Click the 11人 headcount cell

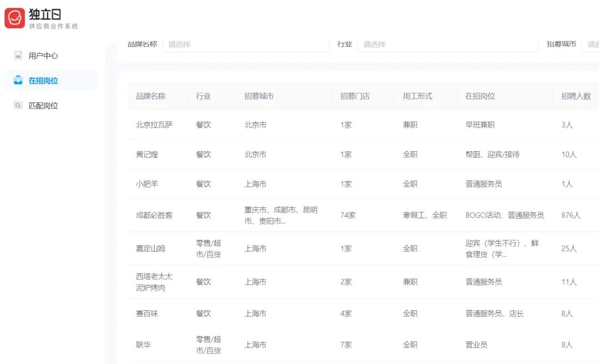[569, 282]
